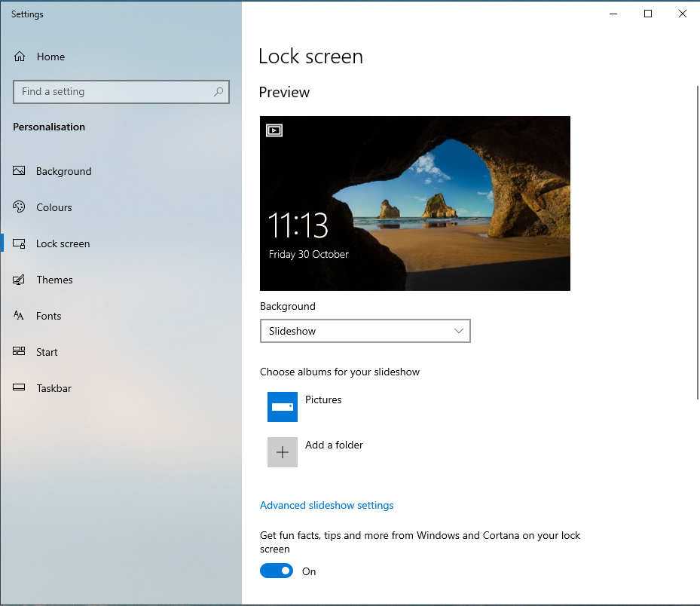
Task: Go to the Colours settings page
Action: click(54, 207)
